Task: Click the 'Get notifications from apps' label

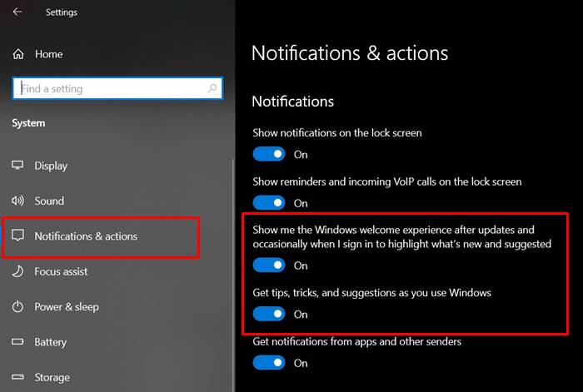Action: coord(357,341)
